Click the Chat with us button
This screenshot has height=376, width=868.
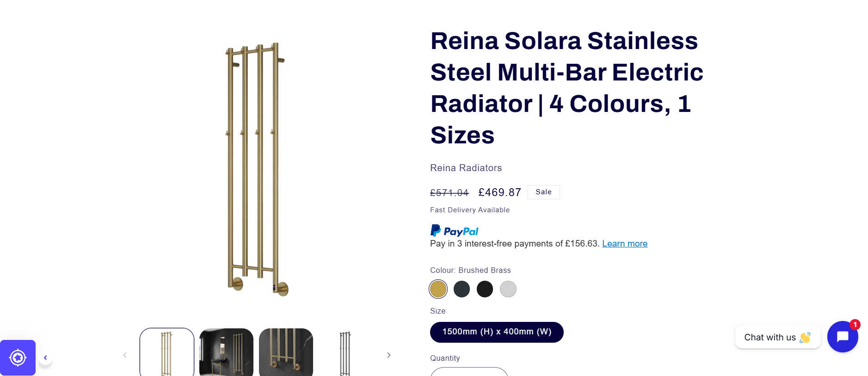(x=777, y=337)
